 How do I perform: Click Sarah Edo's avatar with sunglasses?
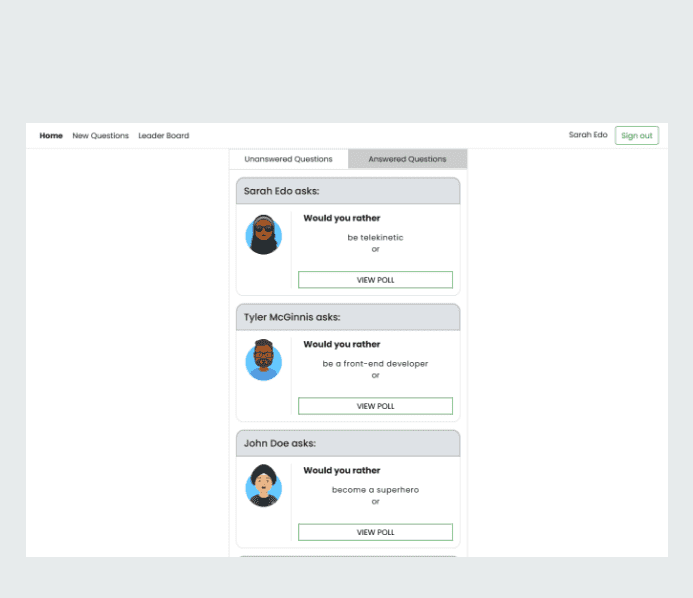[x=263, y=235]
